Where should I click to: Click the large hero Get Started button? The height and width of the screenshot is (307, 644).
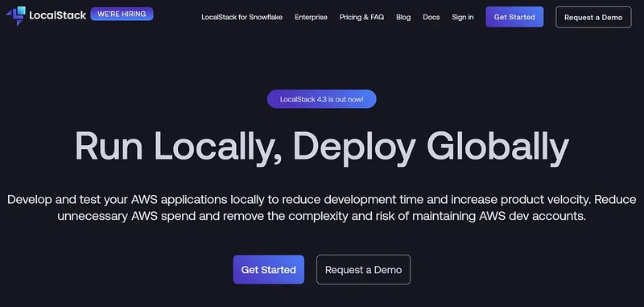pos(269,270)
